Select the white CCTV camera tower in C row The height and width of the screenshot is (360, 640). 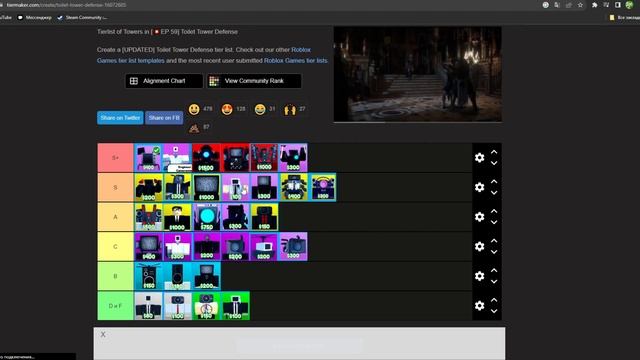coord(264,247)
